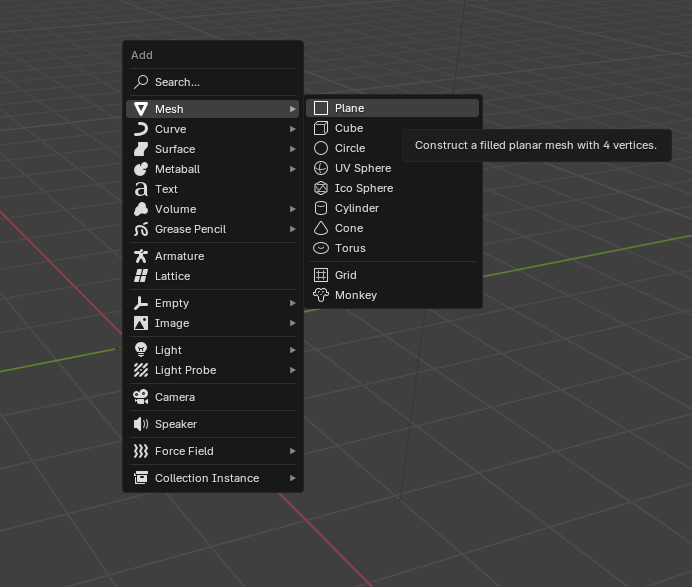Click the UV Sphere icon
This screenshot has height=587, width=692.
tap(321, 168)
